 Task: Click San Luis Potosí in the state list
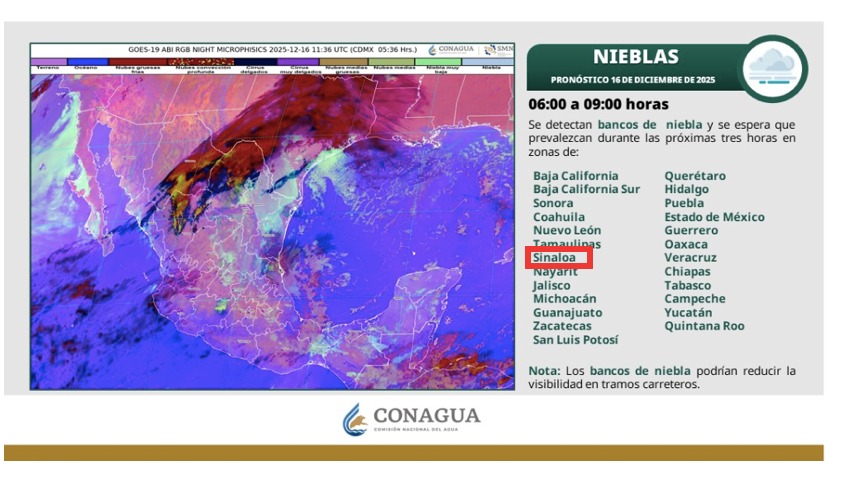[x=575, y=340]
